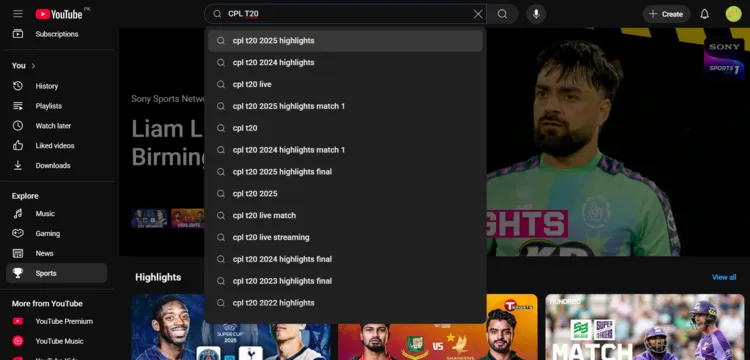Choose cpl t20 2025 highlights final
The image size is (750, 360).
[x=345, y=172]
